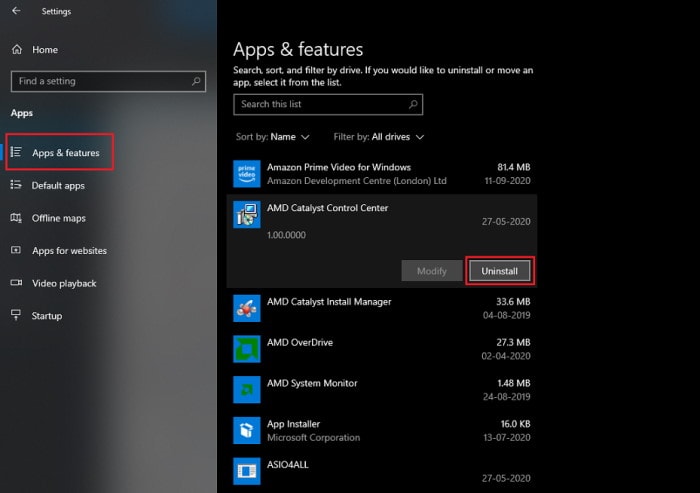This screenshot has width=700, height=493.
Task: Select the AMD System Monitor entry
Action: click(x=382, y=389)
